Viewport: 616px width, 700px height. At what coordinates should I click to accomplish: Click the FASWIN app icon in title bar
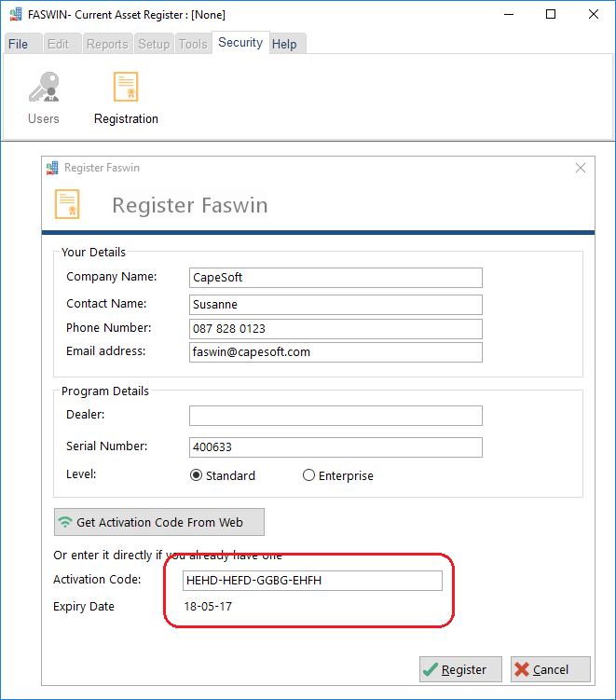tap(16, 14)
